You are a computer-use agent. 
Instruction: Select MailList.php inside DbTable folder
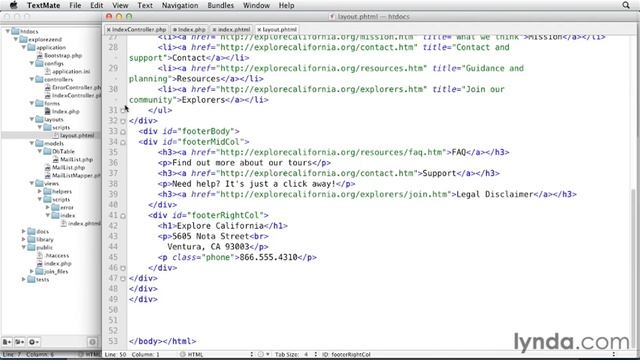[x=76, y=160]
